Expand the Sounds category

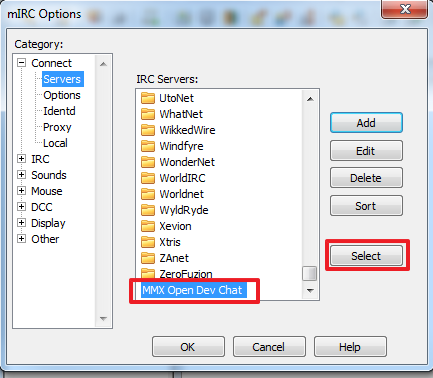pyautogui.click(x=22, y=175)
